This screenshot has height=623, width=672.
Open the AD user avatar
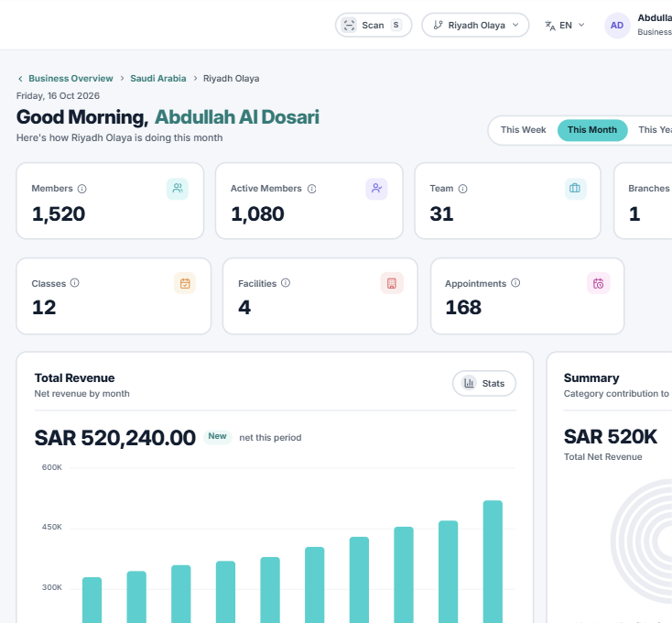(617, 26)
